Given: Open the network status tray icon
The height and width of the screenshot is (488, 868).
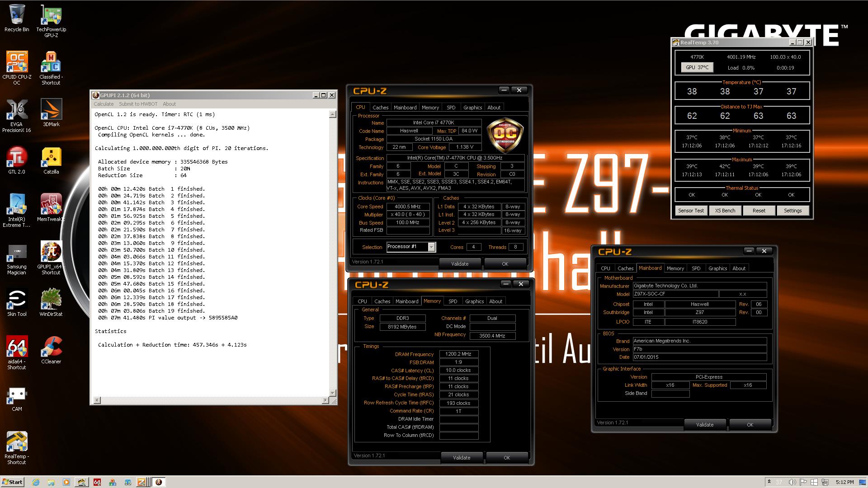Looking at the screenshot, I should pos(826,482).
